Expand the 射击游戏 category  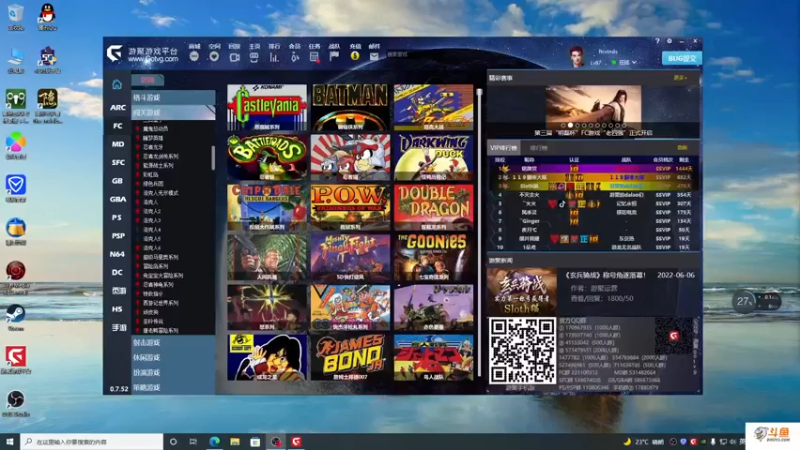pos(173,342)
